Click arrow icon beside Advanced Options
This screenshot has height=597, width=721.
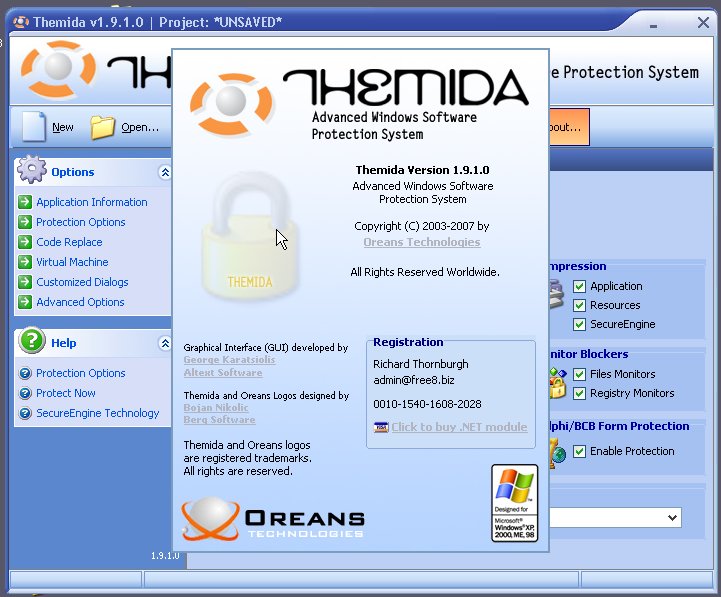tap(25, 302)
